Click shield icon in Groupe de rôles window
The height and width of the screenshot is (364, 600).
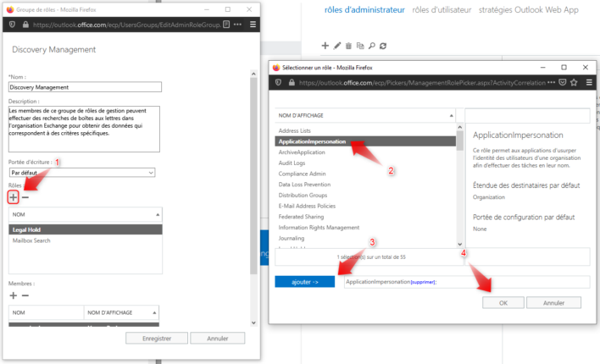[12, 25]
